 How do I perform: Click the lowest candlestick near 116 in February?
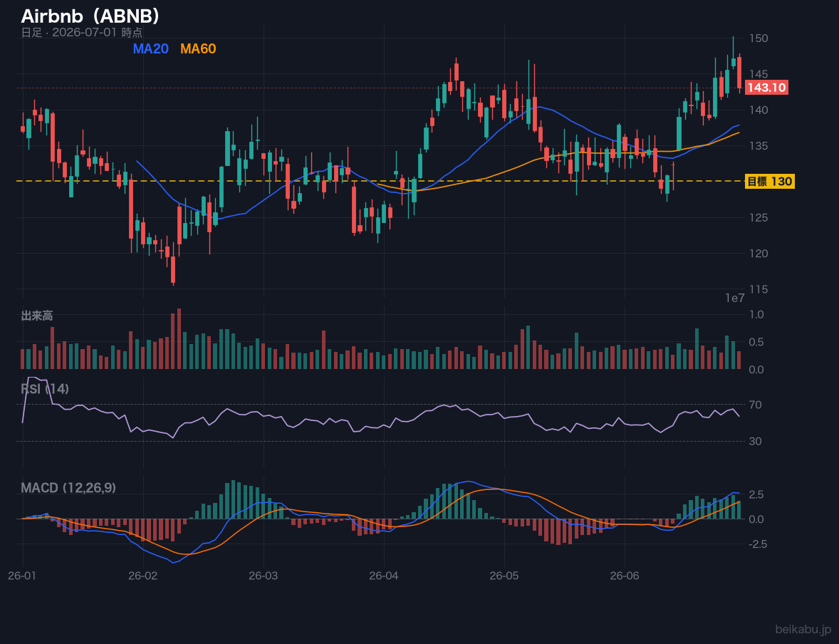coord(173,264)
